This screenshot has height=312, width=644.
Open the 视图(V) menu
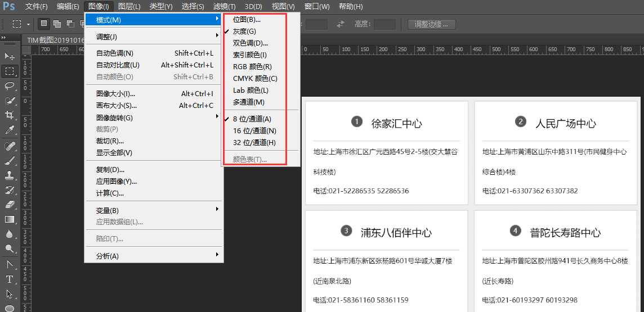283,7
